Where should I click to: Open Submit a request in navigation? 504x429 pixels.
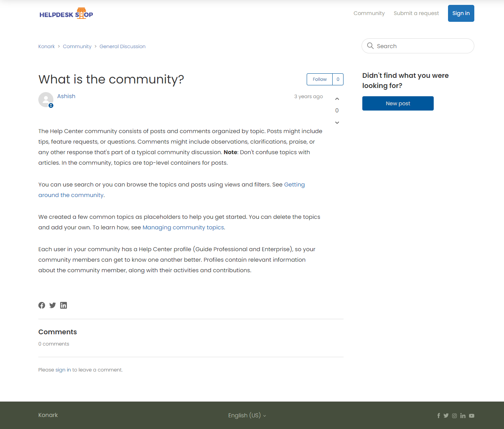click(x=416, y=13)
